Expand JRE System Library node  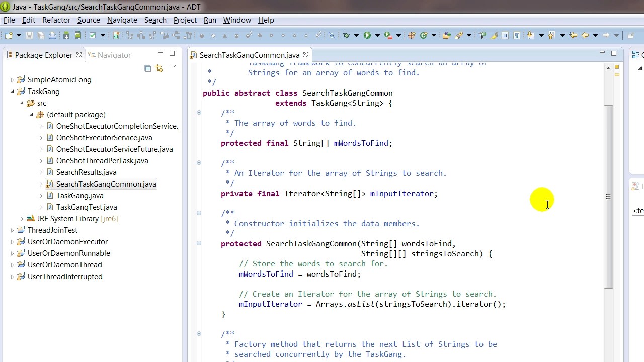[x=22, y=219]
